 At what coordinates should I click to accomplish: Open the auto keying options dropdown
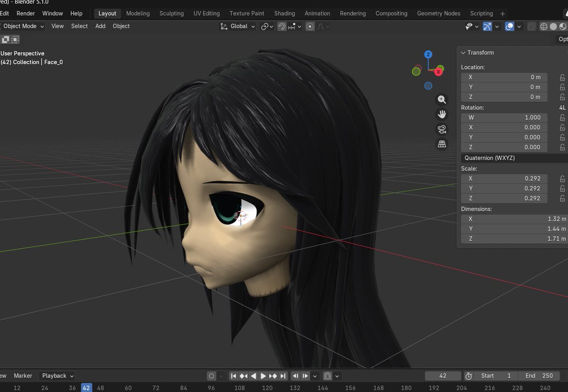pos(221,376)
